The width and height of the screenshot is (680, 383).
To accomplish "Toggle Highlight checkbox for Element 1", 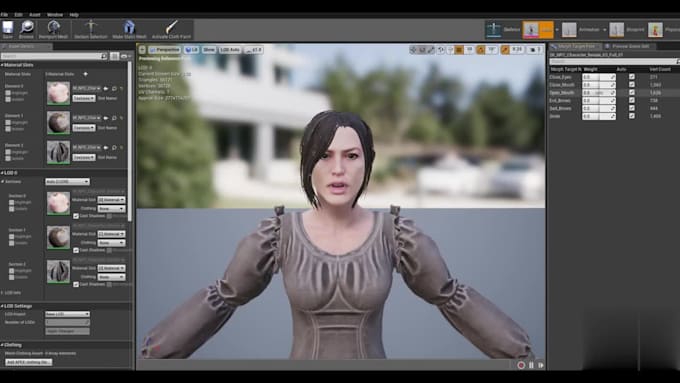I will click(8, 122).
